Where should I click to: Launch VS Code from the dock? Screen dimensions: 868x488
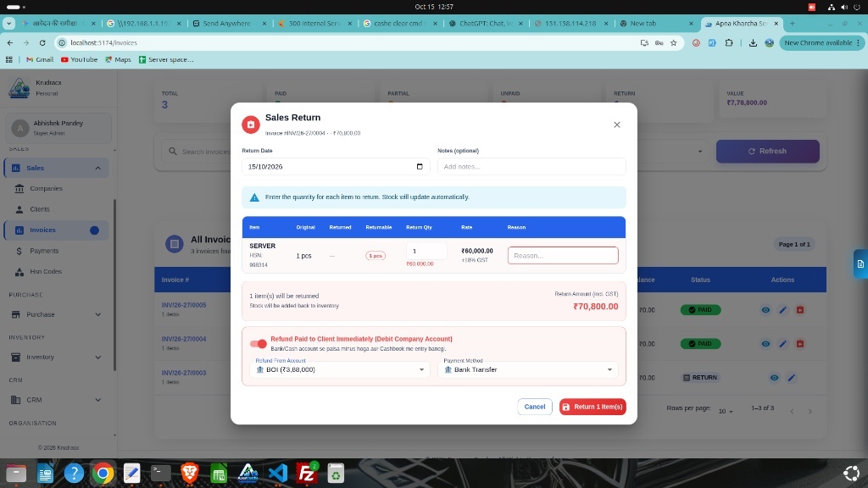pyautogui.click(x=277, y=473)
